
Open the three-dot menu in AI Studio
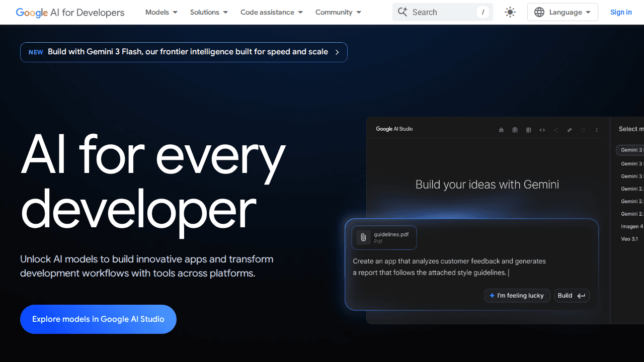tap(597, 130)
